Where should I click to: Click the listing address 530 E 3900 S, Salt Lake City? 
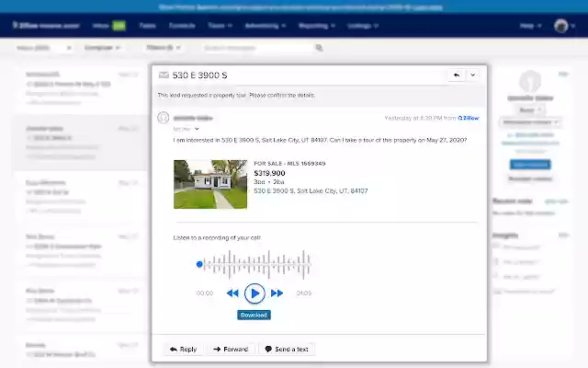coord(311,190)
